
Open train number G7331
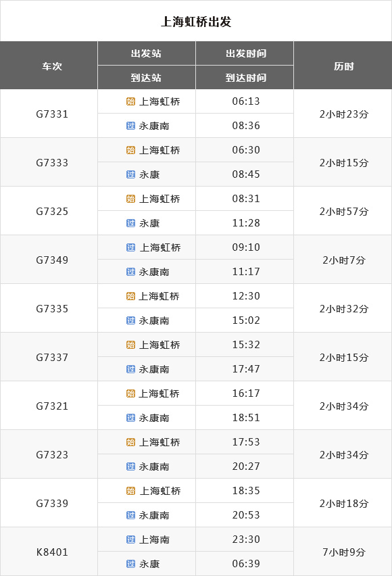point(52,114)
